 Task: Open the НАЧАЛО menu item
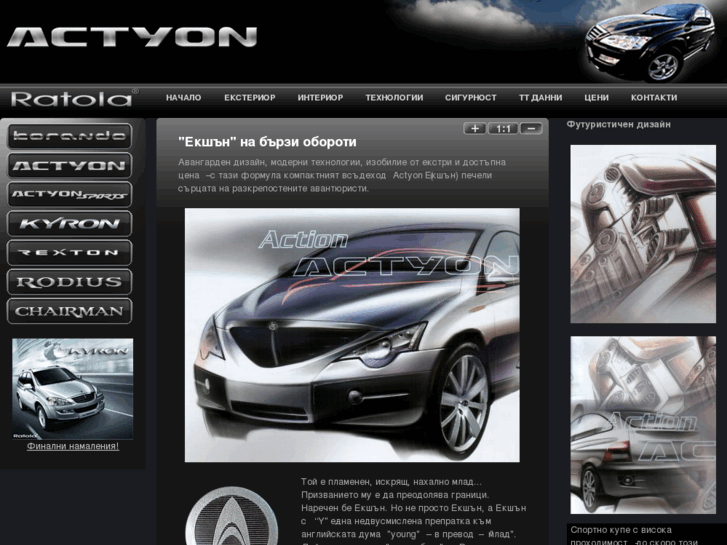coord(184,98)
